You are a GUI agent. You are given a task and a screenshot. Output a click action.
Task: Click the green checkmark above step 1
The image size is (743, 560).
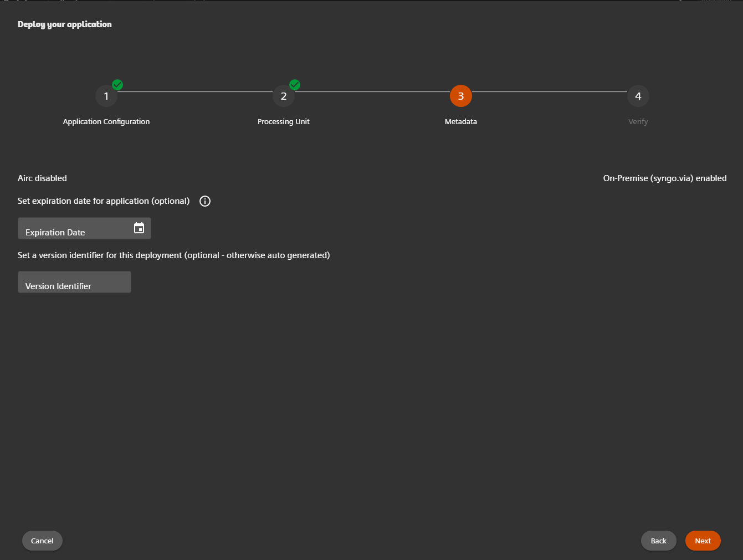[117, 85]
